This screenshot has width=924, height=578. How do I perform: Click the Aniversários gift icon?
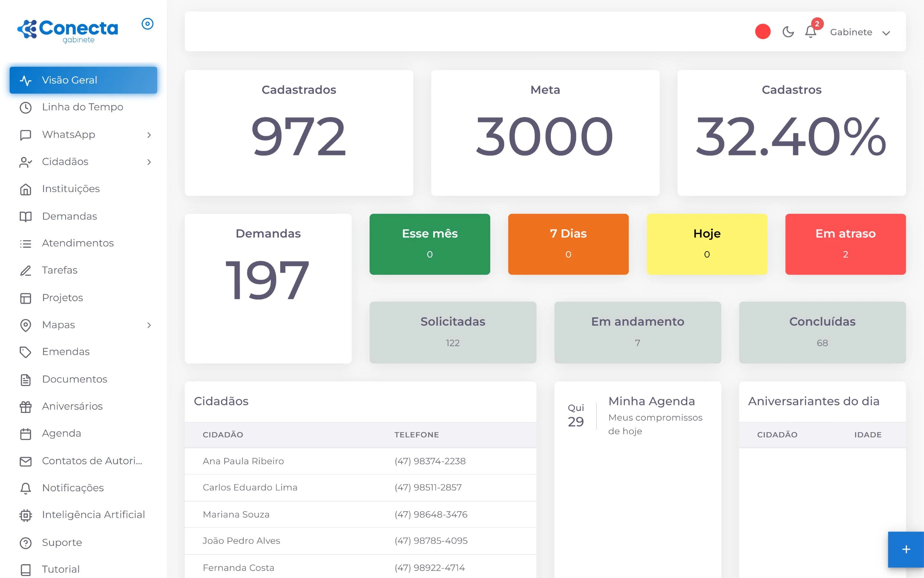click(x=26, y=407)
